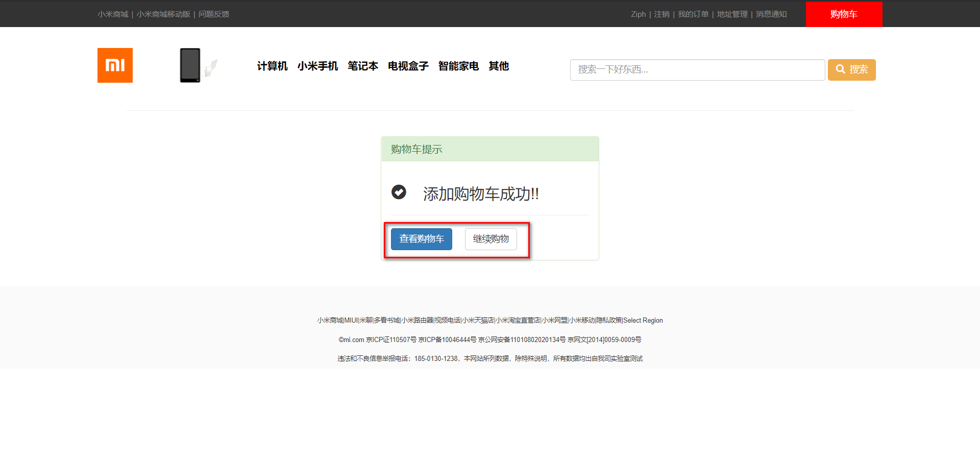Open the 电视盒子 category menu
Screen dimensions: 980x461
pos(408,66)
